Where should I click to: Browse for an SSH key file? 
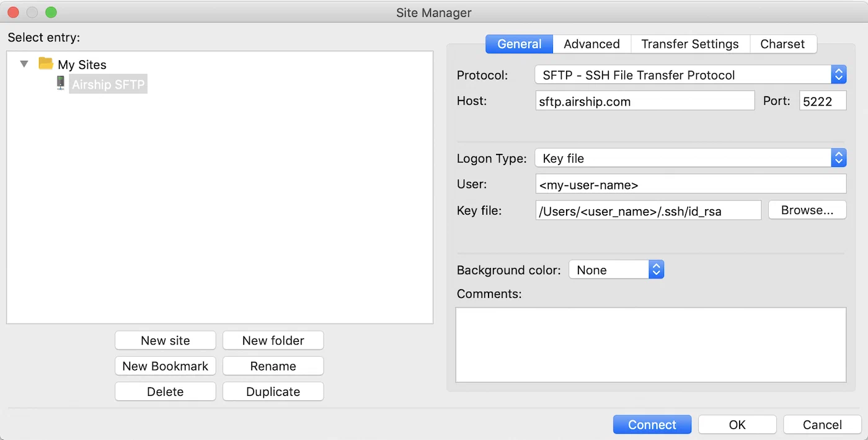click(x=807, y=210)
